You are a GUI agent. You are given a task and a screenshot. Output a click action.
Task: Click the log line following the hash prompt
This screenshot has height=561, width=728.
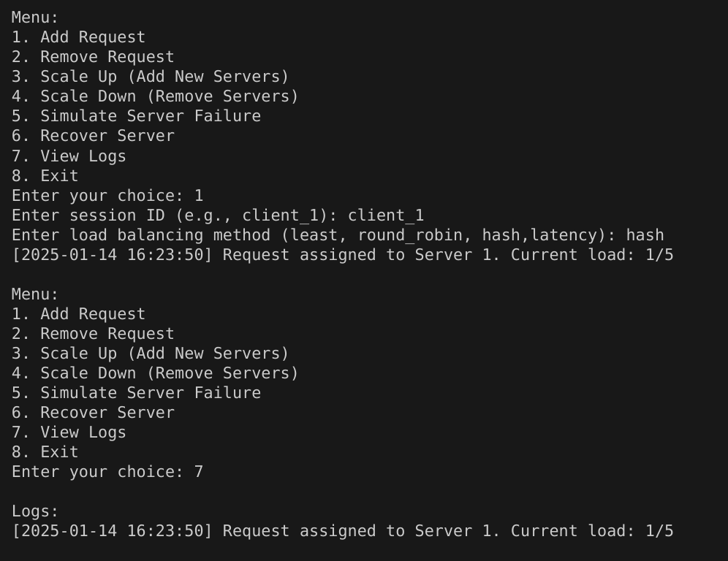click(x=343, y=255)
